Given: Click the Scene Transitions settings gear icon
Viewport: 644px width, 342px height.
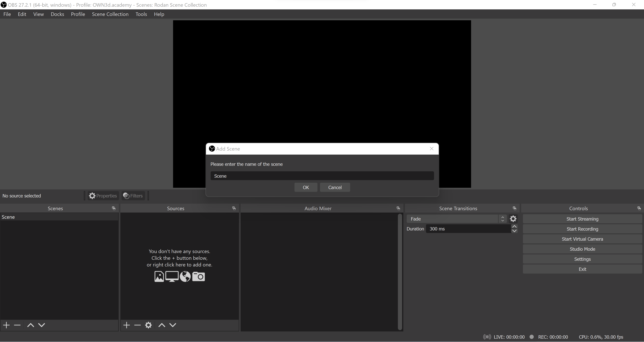Looking at the screenshot, I should pos(513,219).
